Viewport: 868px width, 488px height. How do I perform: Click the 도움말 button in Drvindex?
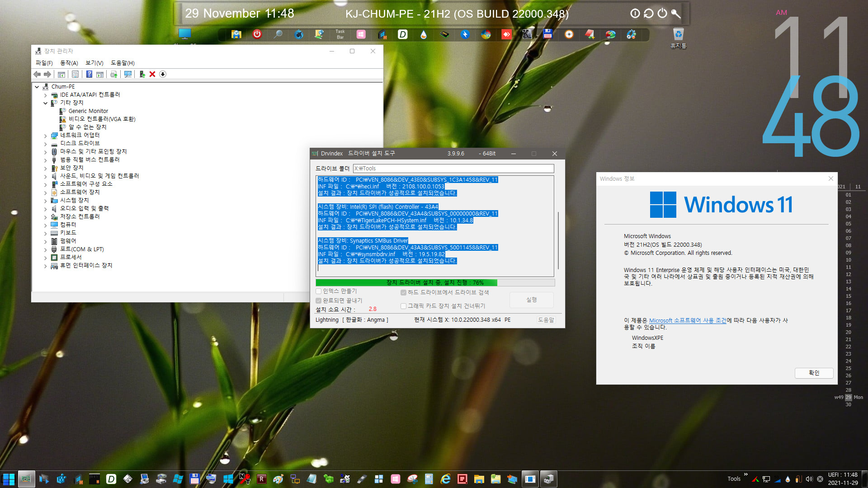(546, 320)
